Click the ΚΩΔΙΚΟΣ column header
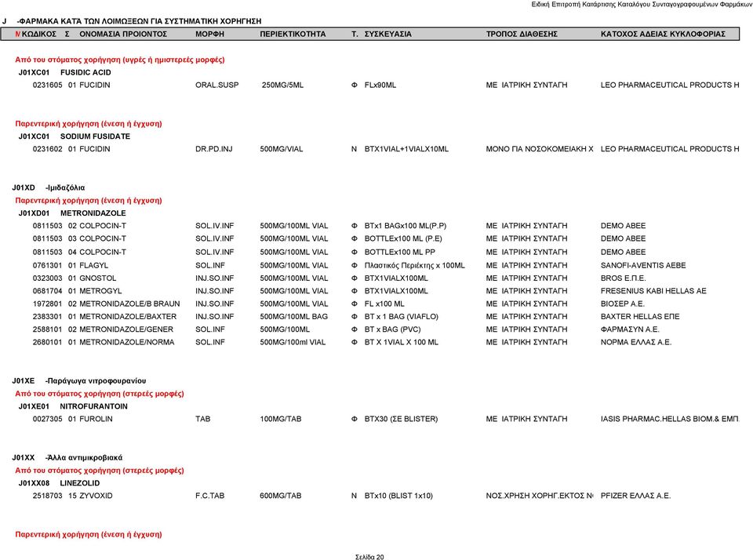This screenshot has height=560, width=753. 39,34
